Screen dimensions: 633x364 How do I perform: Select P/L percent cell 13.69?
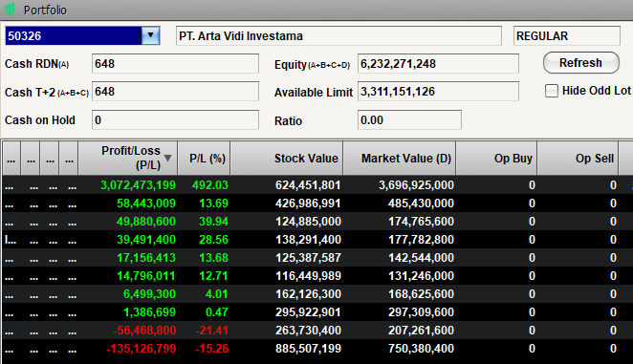213,203
